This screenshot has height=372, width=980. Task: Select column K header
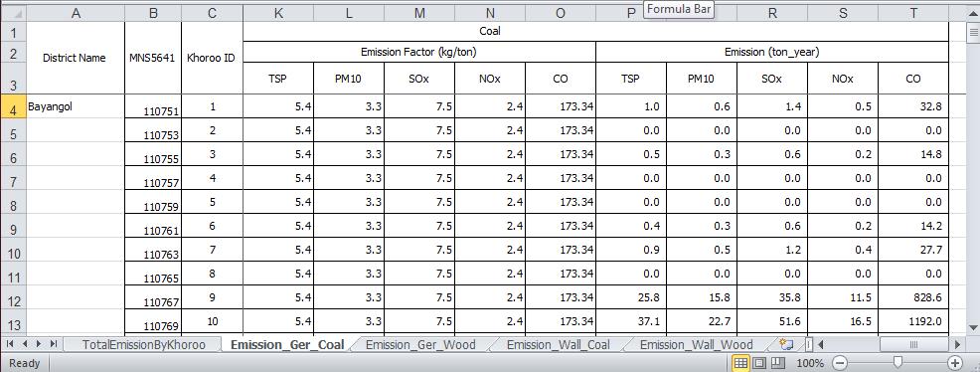pyautogui.click(x=278, y=13)
